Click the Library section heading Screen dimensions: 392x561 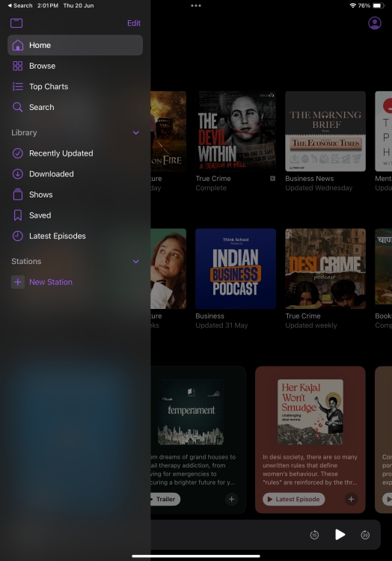point(24,132)
